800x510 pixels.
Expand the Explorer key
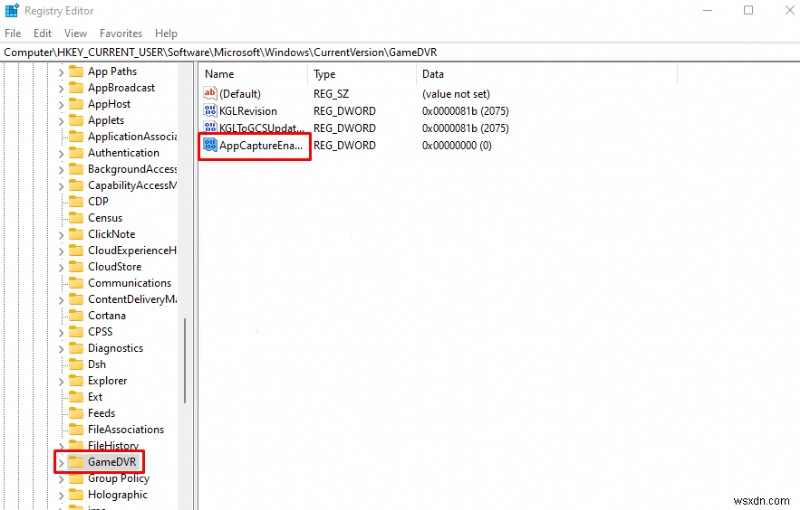point(61,381)
